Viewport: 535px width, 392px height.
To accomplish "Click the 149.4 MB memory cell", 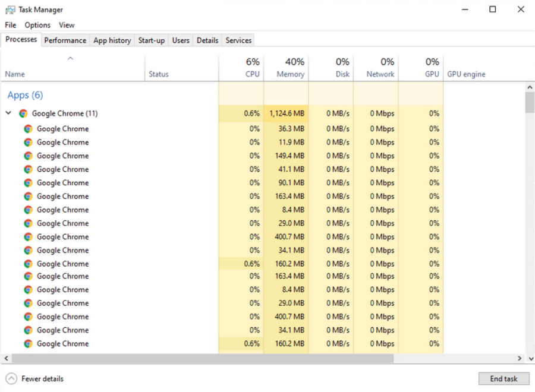I will 287,156.
